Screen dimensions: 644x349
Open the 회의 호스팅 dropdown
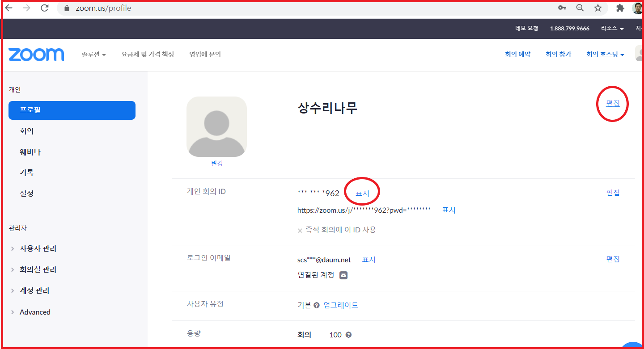click(x=605, y=55)
